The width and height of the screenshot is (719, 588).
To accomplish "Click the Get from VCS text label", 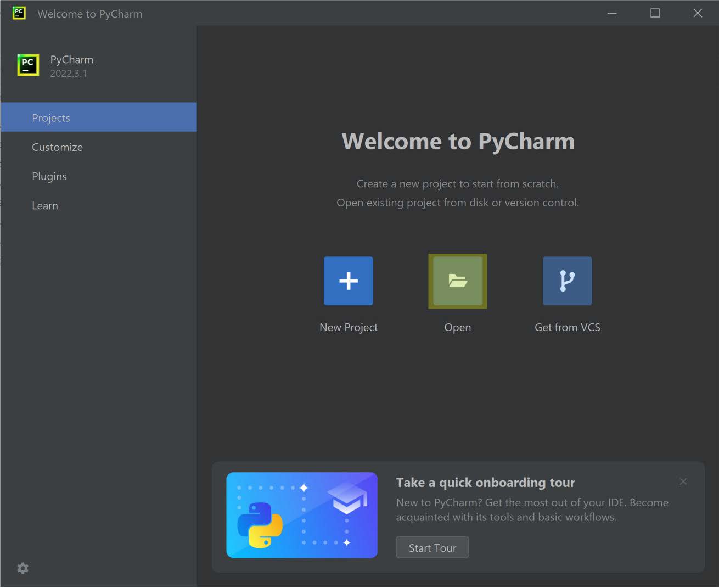I will [567, 327].
